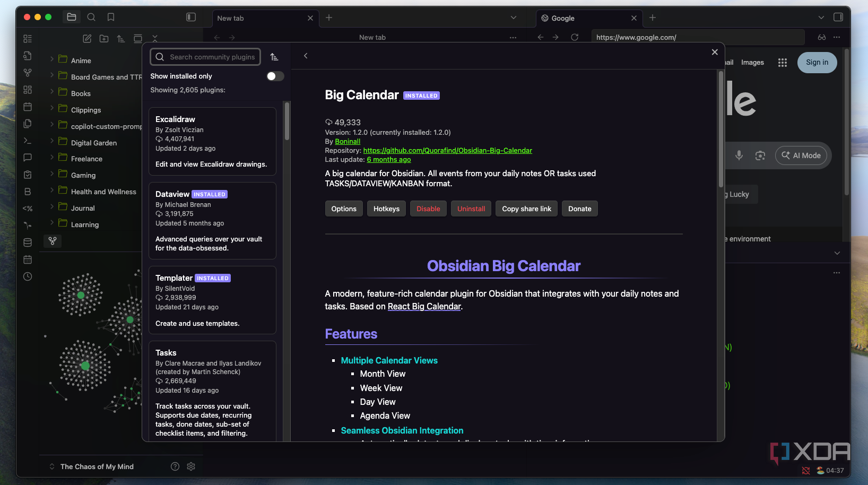Expand the Journal folder
Viewport: 868px width, 485px height.
click(52, 207)
